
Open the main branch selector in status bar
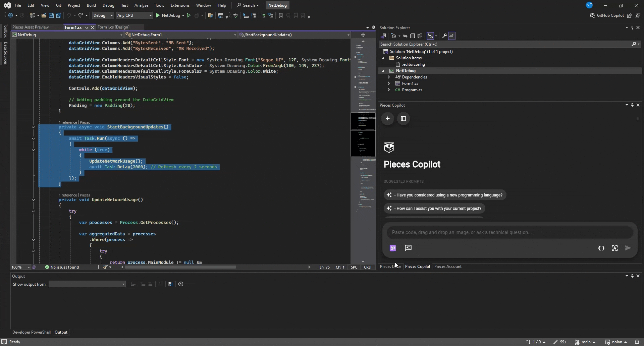(585, 342)
